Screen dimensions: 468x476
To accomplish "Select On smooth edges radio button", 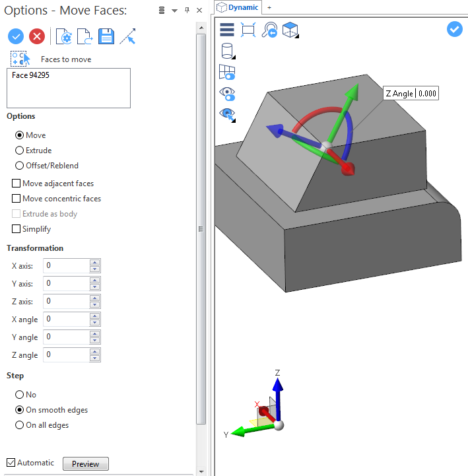I will [x=19, y=410].
